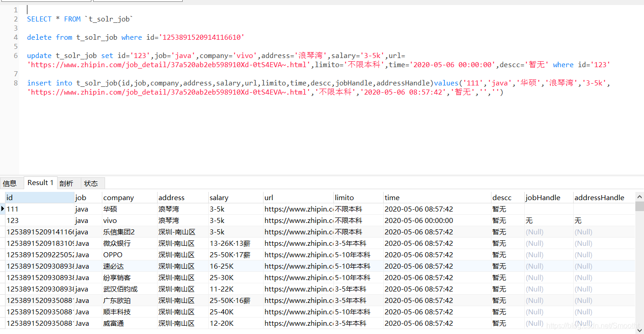Viewport: 644px width, 334px height.
Task: Click the company cell 纷享销客
Action: [130, 277]
